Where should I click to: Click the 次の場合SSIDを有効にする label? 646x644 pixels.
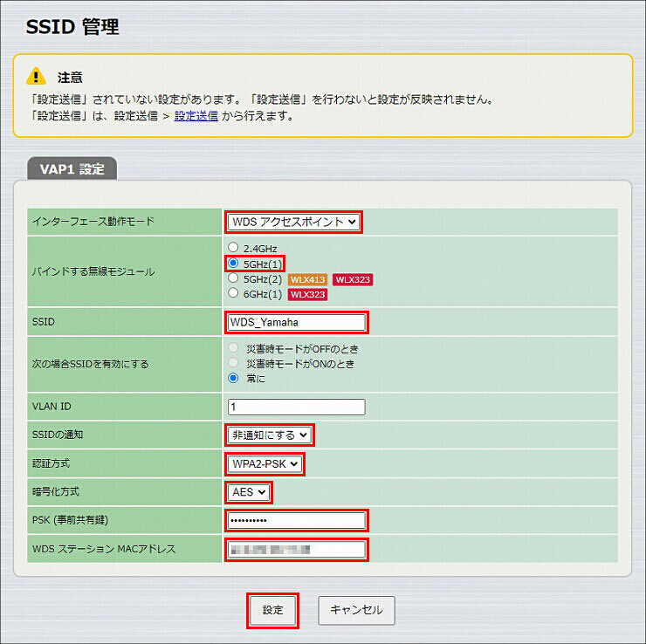[x=90, y=364]
